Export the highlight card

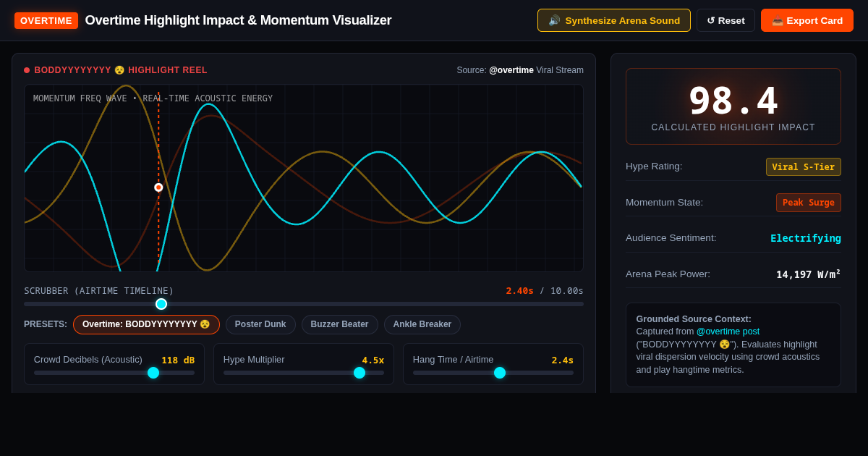tap(807, 20)
